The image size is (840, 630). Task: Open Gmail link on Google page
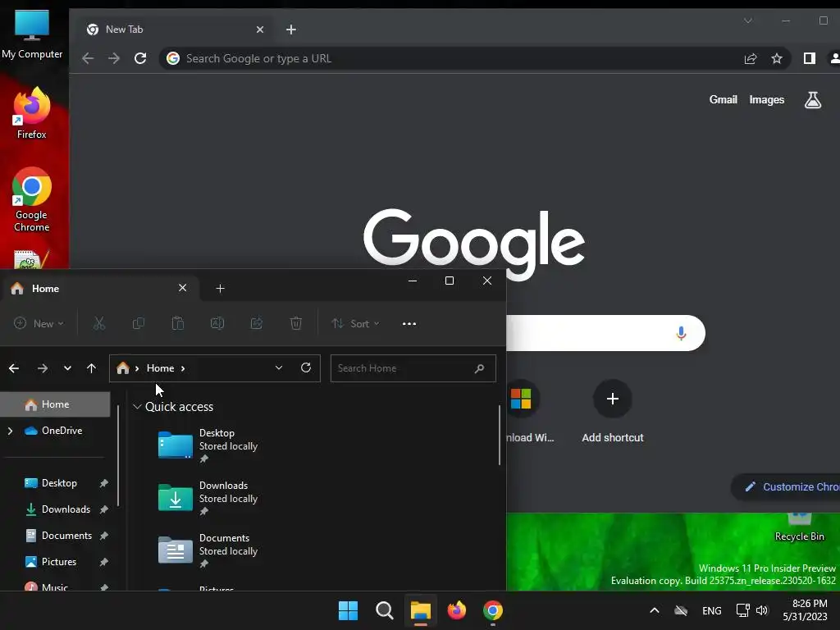click(x=724, y=99)
